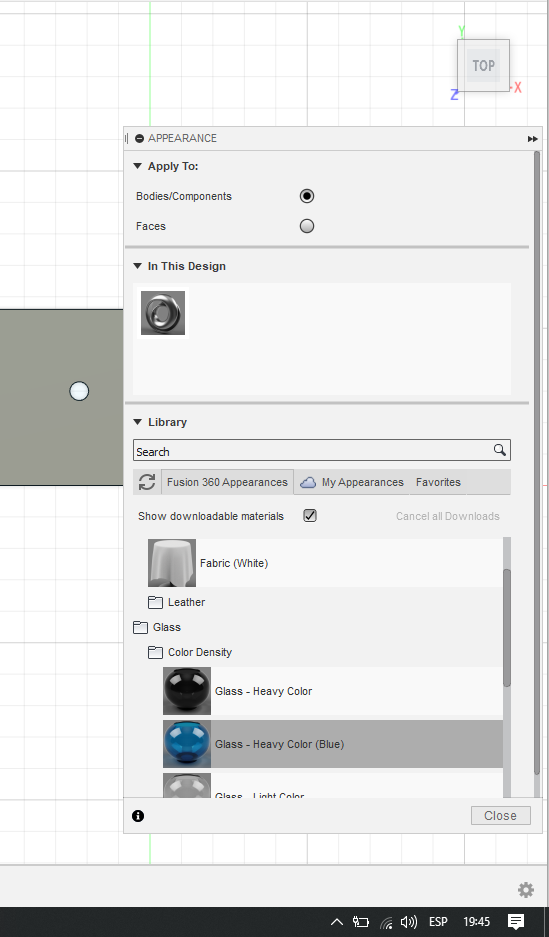Refresh the appearance library with the refresh icon
This screenshot has width=549, height=937.
click(x=147, y=482)
